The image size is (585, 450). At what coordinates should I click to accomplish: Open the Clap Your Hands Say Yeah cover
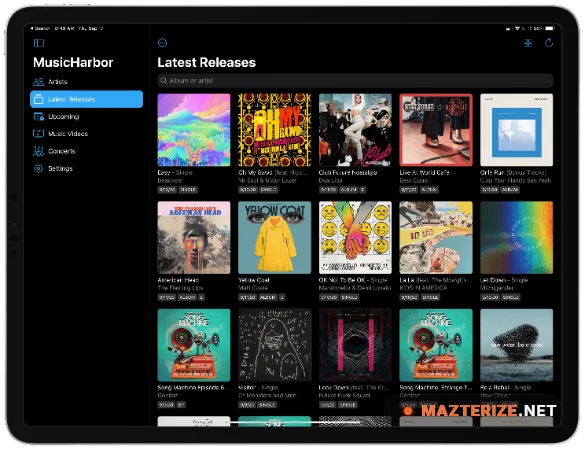point(517,130)
